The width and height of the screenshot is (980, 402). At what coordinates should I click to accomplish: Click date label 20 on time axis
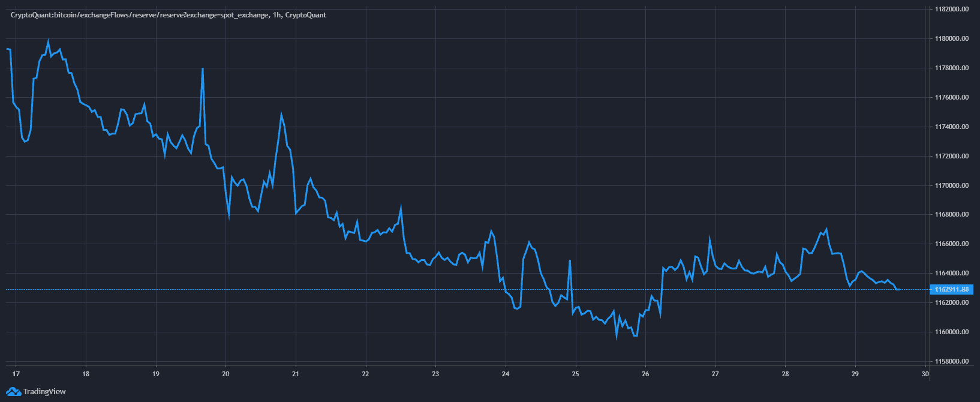click(226, 374)
